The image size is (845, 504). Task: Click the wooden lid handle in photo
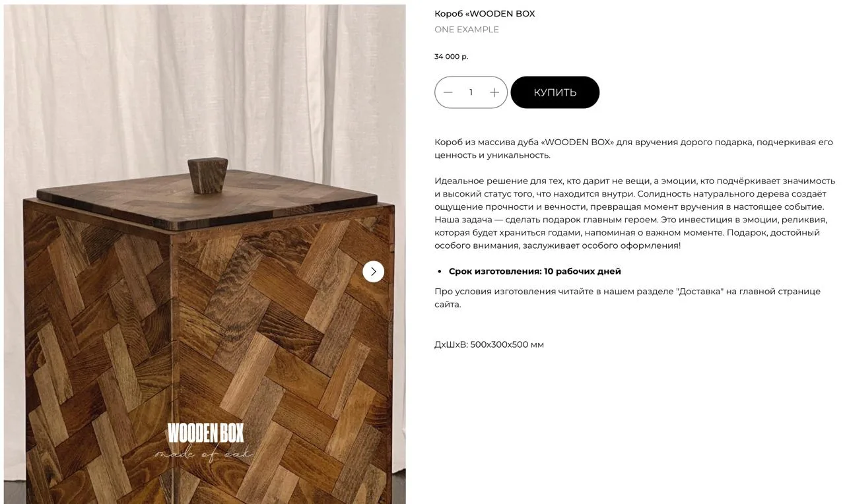(x=207, y=175)
